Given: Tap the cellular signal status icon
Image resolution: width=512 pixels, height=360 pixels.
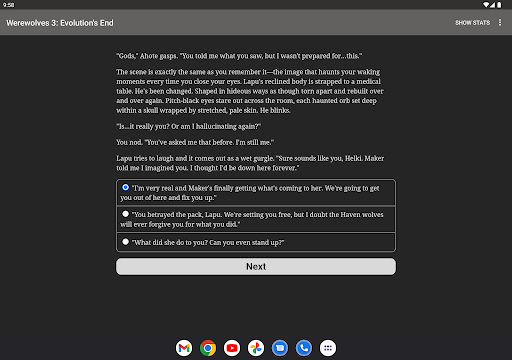Looking at the screenshot, I should click(x=492, y=5).
